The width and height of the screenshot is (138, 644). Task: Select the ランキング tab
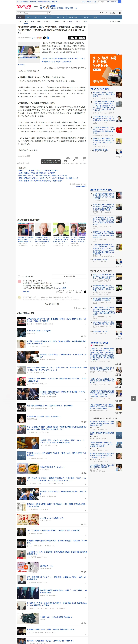(x=86, y=17)
